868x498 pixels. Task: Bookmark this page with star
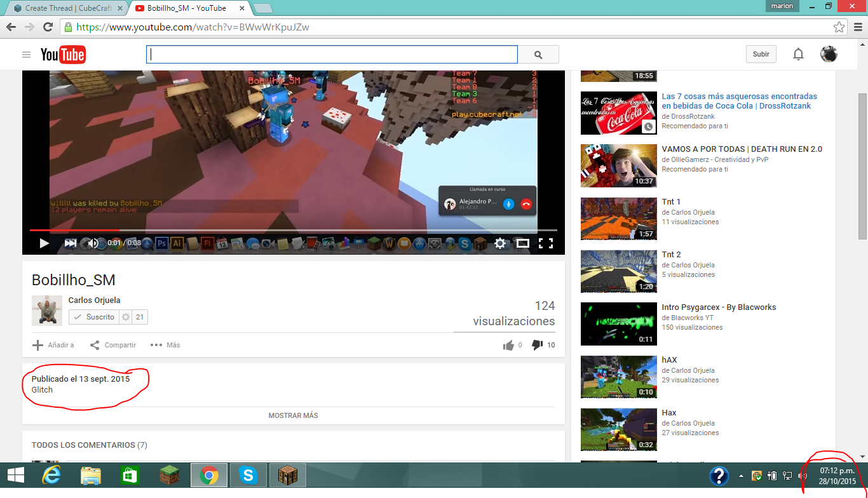839,27
